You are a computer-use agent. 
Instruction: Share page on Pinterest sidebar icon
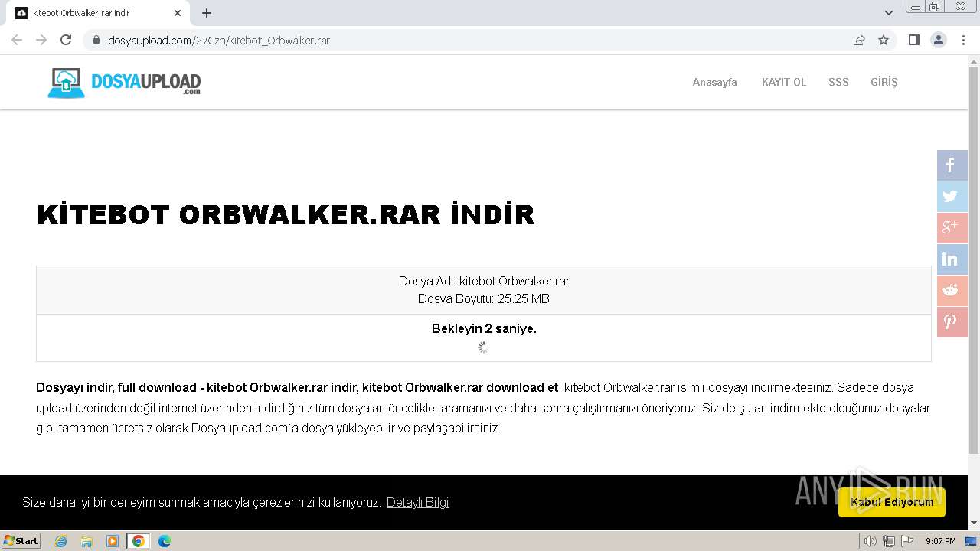pos(952,322)
